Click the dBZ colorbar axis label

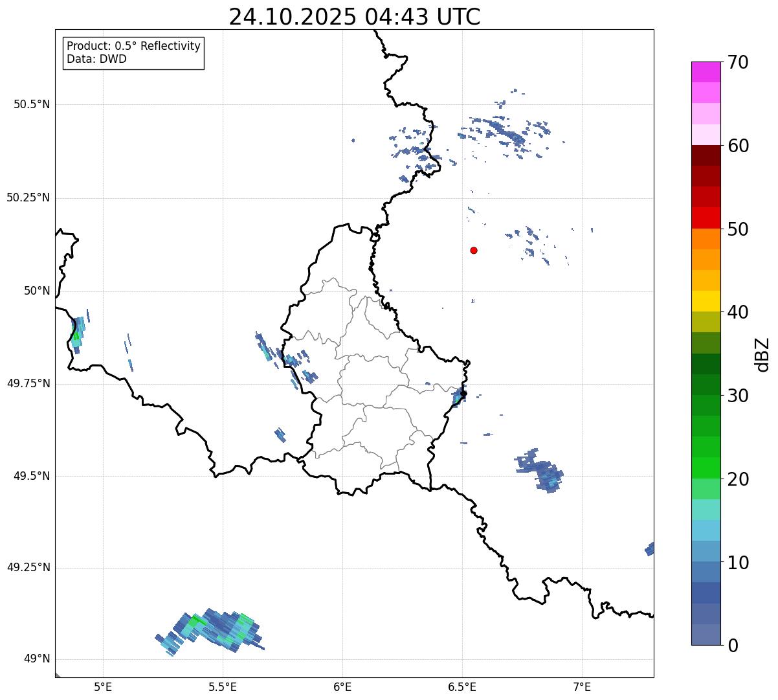pos(763,354)
